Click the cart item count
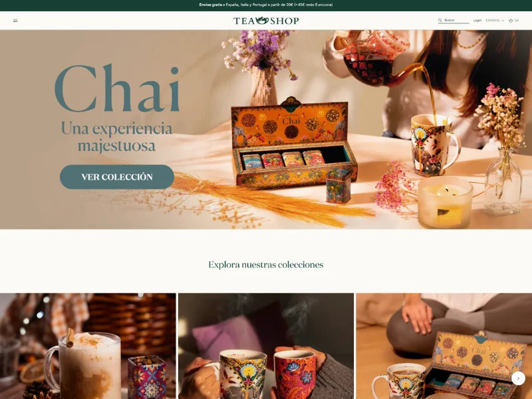This screenshot has width=532, height=399. click(517, 21)
